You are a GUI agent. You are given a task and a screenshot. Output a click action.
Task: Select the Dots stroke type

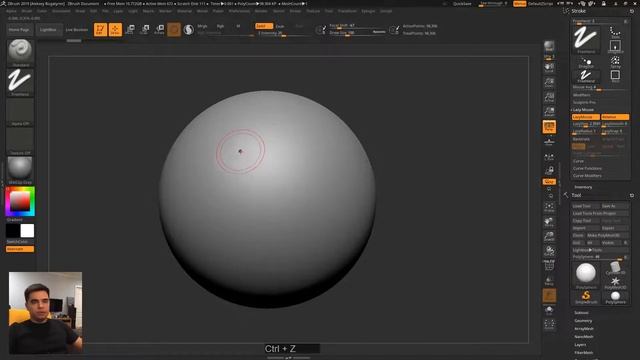[615, 32]
